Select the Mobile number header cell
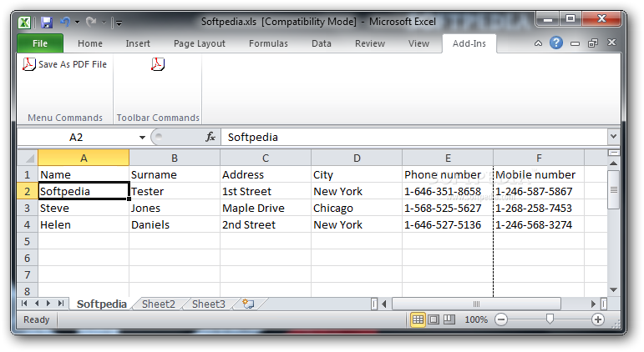Screen dimensions: 644x352 539,175
